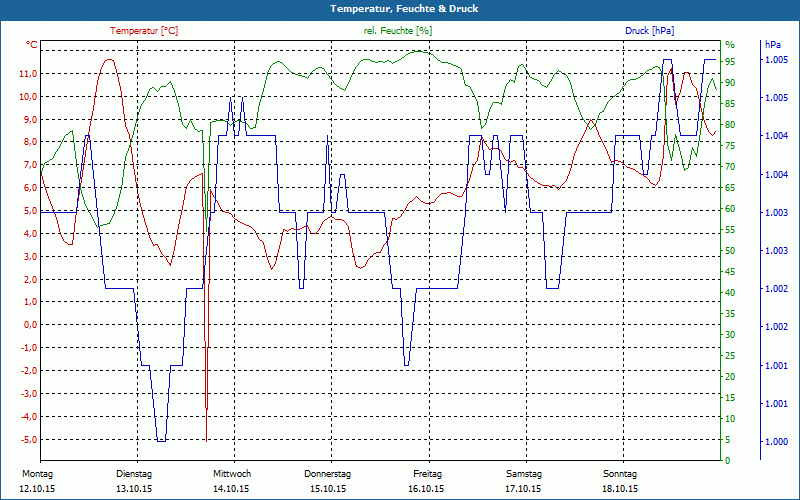Click the '3,0' temperature axis value
This screenshot has height=500, width=800.
pos(30,257)
